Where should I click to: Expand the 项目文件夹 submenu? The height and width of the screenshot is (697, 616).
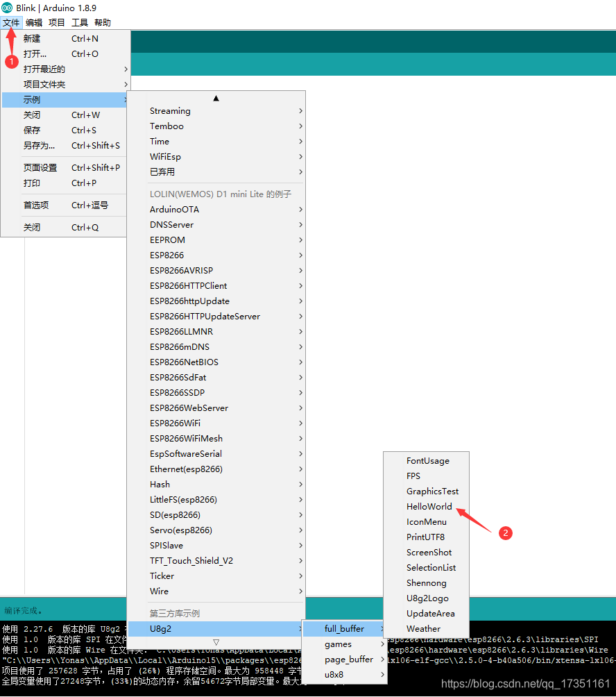[x=66, y=85]
